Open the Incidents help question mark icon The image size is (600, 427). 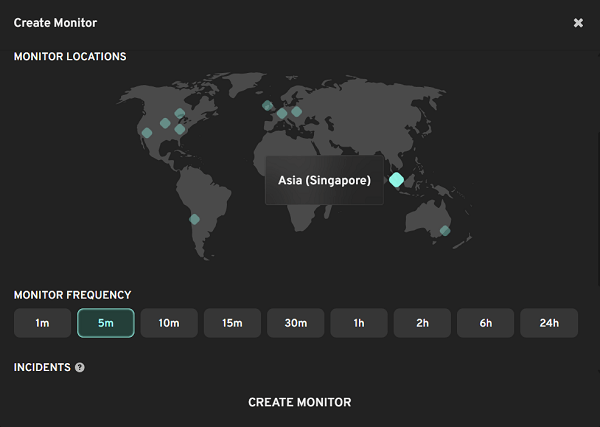pos(80,367)
